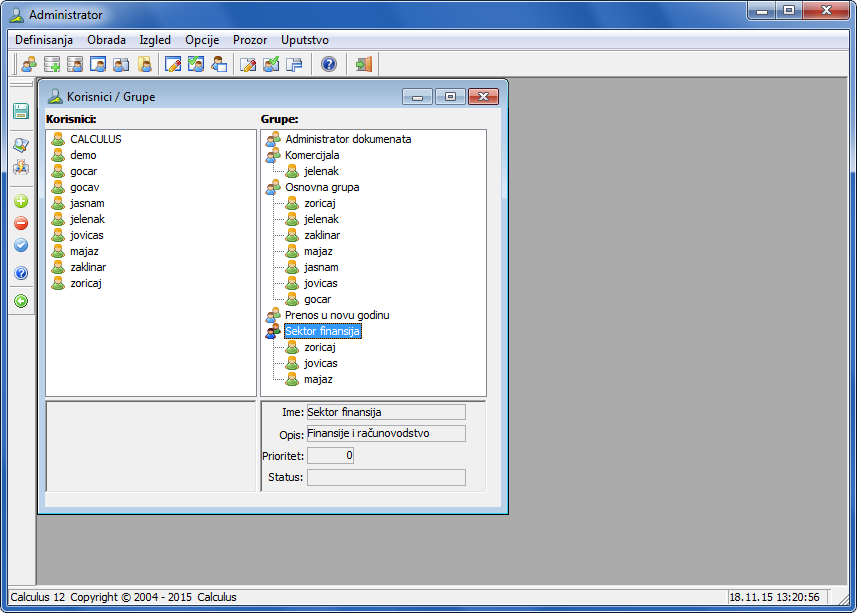Click the empty Status field
Viewport: 857px width, 613px height.
(x=386, y=478)
